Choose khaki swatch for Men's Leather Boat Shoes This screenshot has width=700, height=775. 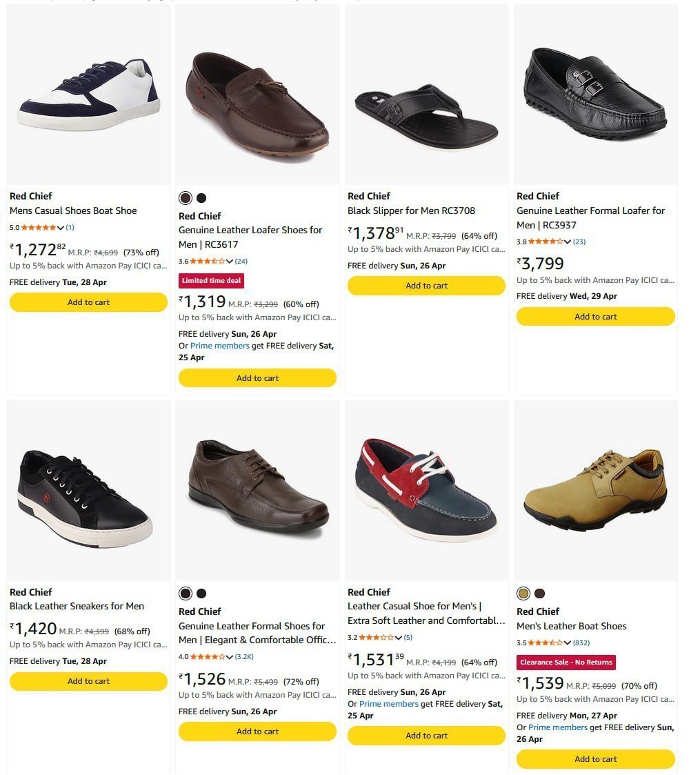click(x=523, y=593)
